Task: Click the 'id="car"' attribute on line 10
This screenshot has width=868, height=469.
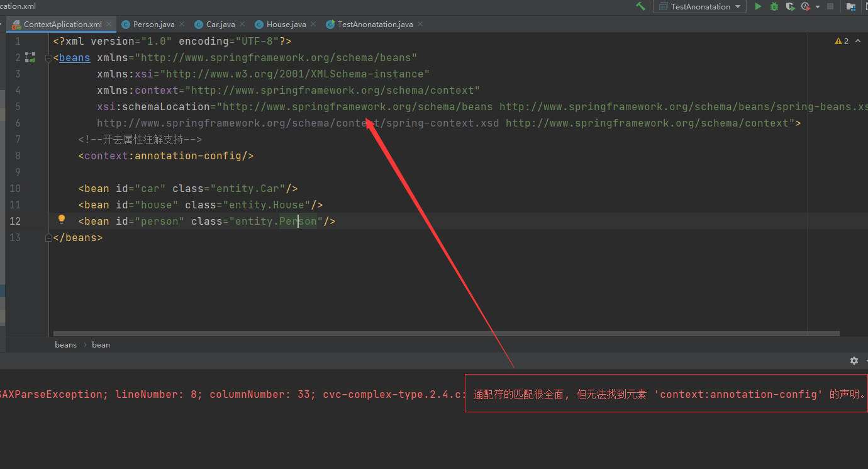Action: click(141, 189)
